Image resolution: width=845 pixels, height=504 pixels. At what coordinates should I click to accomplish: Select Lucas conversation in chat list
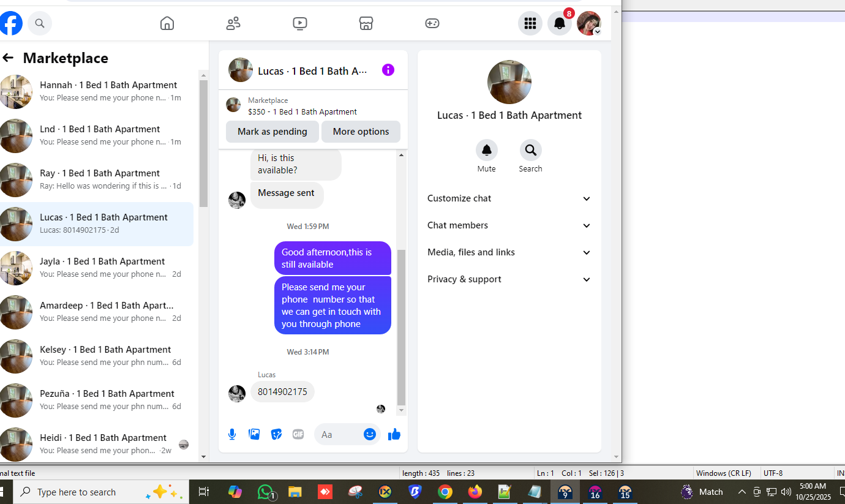(x=97, y=224)
